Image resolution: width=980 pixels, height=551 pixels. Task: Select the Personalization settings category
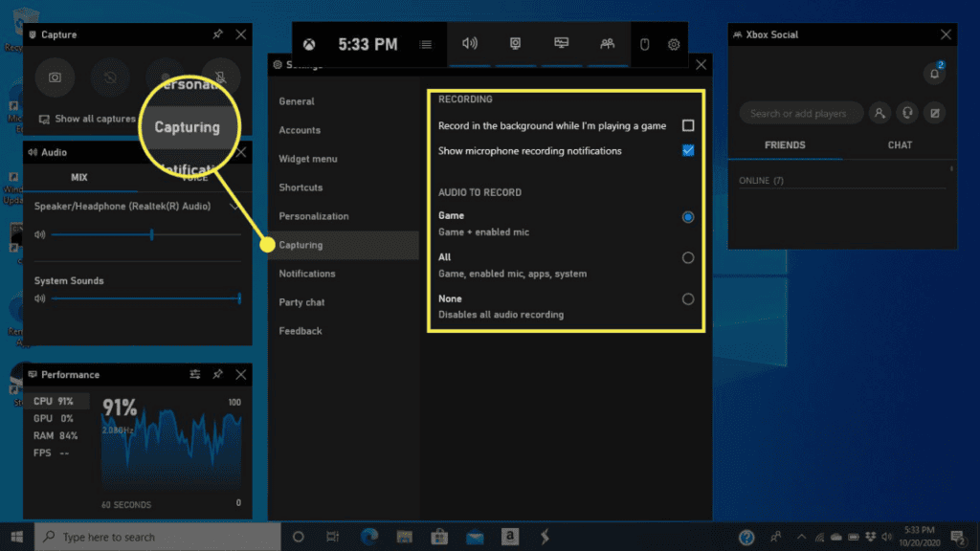point(316,216)
